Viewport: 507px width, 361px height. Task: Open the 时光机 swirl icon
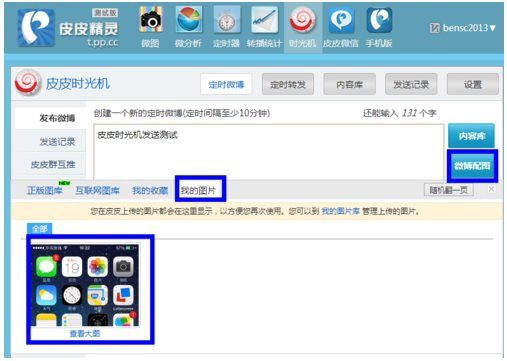[x=302, y=20]
